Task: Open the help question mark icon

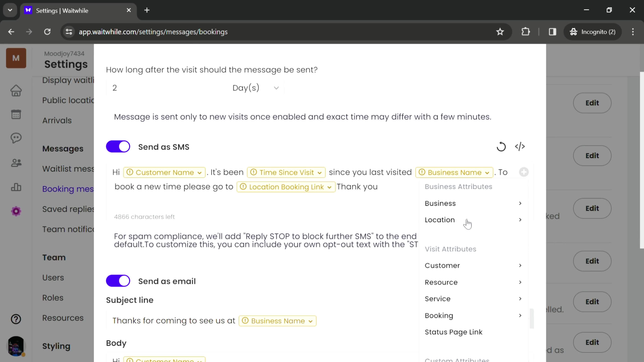Action: [16, 319]
